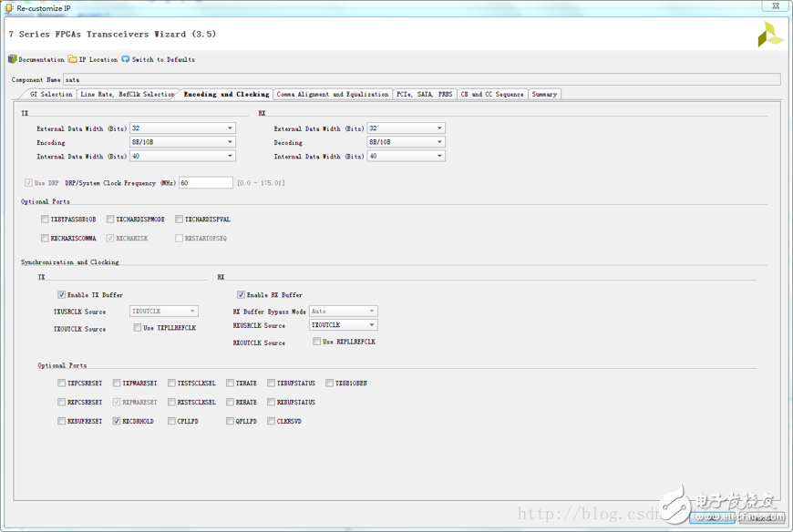
Task: Toggle the RXCDRHOLD checkbox
Action: pos(117,422)
